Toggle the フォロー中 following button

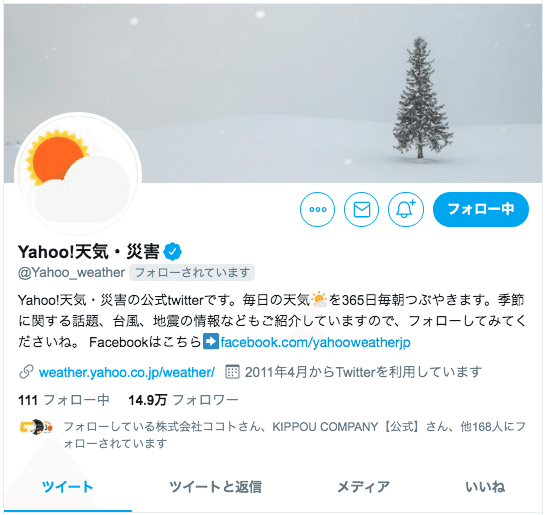pos(481,209)
